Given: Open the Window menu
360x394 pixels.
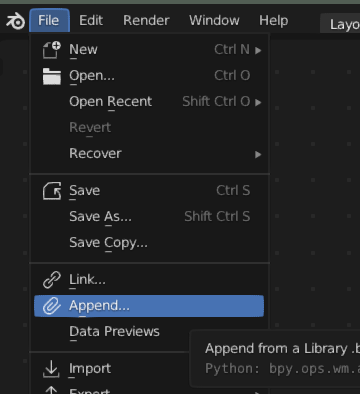Looking at the screenshot, I should [214, 20].
